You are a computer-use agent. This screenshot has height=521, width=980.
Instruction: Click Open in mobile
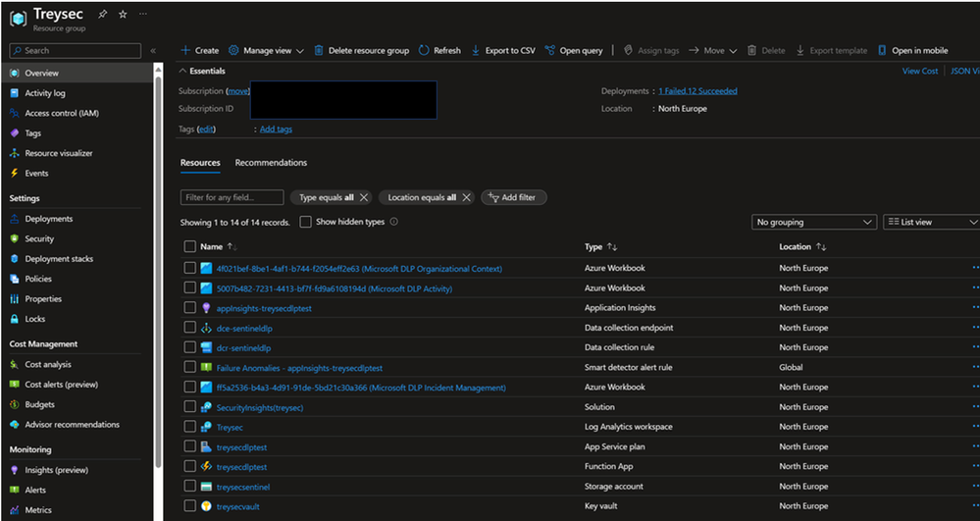(912, 51)
